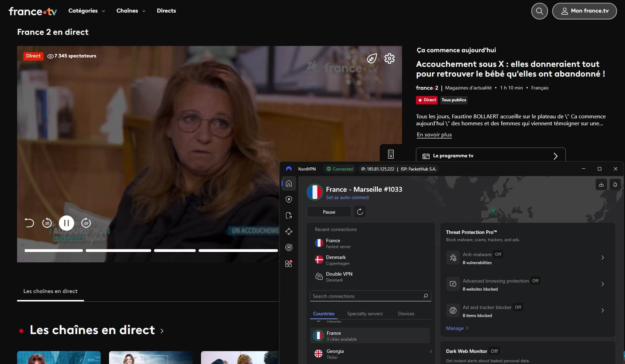This screenshot has width=625, height=364.
Task: Click the NordVPN Connected status indicator
Action: (x=339, y=169)
